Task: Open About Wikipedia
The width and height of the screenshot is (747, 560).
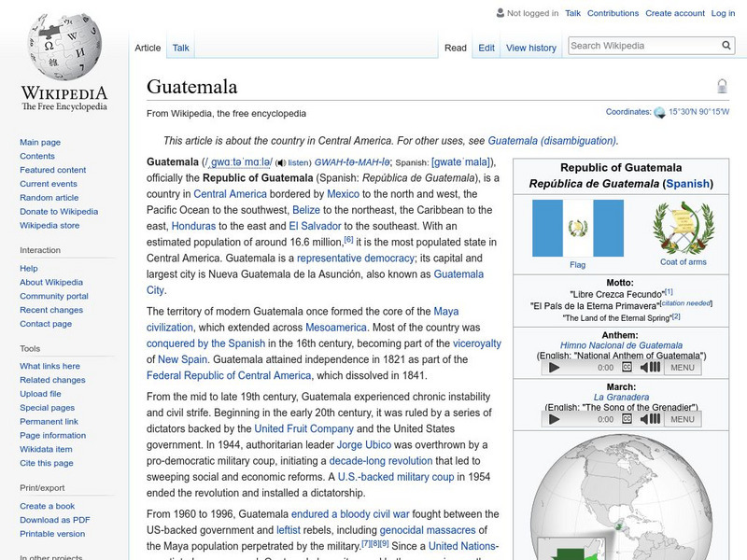Action: coord(51,283)
